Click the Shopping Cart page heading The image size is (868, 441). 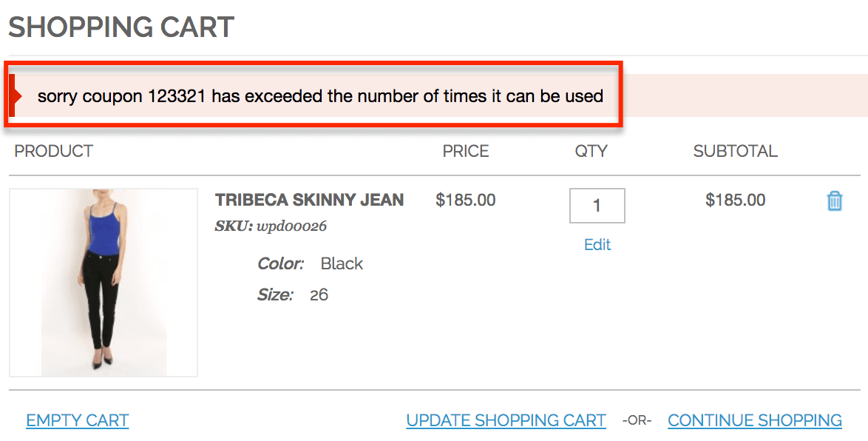click(121, 27)
